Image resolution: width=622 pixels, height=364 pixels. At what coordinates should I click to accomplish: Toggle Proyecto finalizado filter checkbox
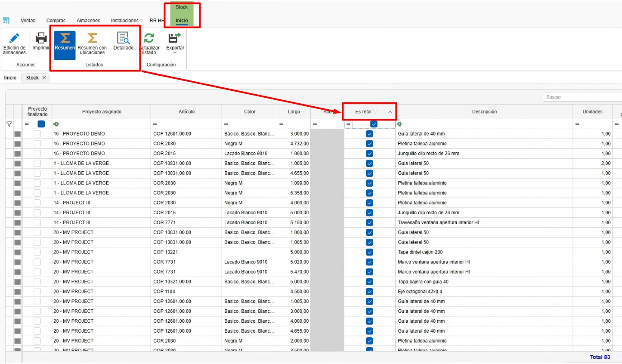click(41, 124)
